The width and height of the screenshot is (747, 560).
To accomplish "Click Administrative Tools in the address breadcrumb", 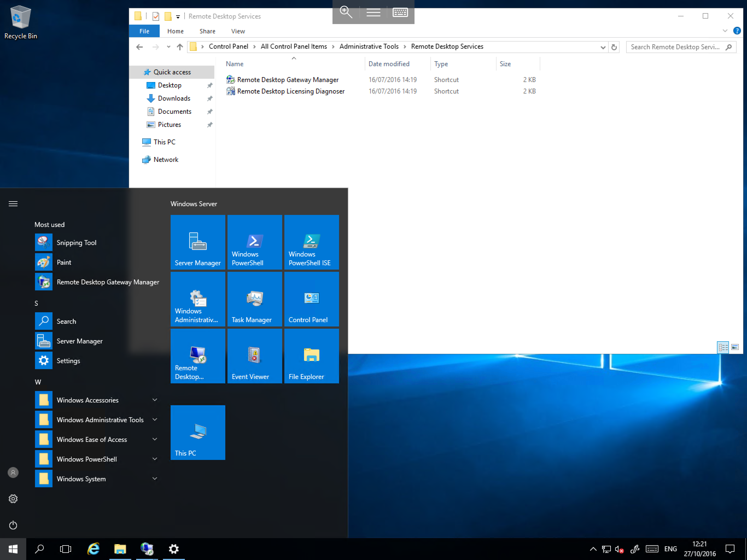I will click(369, 46).
